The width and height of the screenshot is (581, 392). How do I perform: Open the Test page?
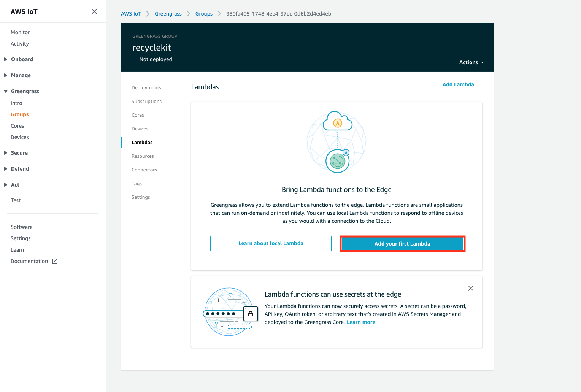[16, 200]
